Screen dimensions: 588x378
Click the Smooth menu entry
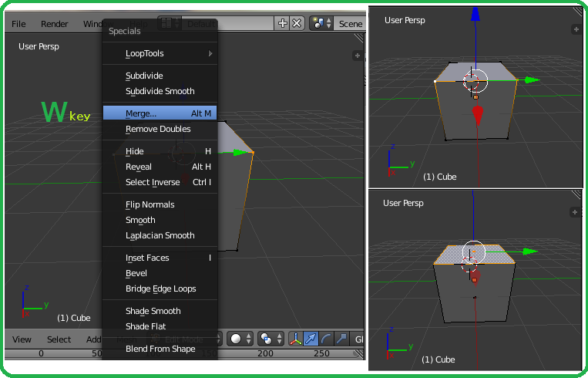[160, 220]
